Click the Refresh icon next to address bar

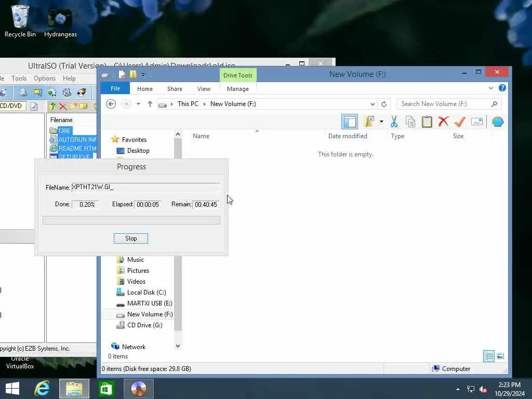384,104
